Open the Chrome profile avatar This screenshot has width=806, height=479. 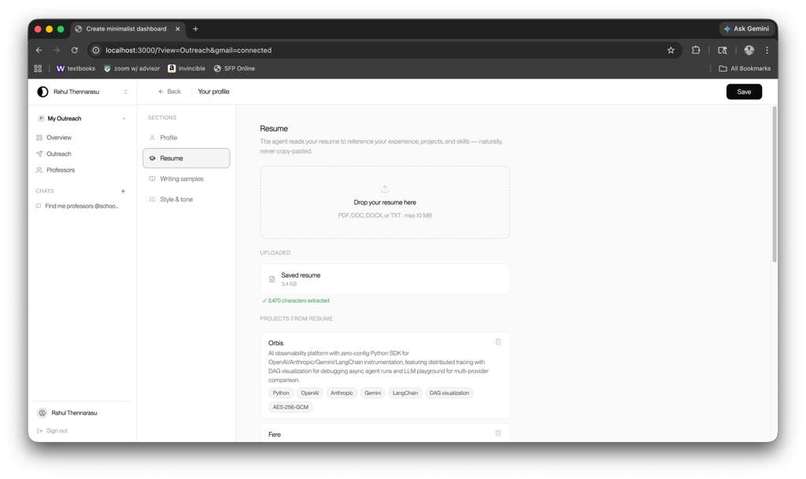(x=749, y=50)
